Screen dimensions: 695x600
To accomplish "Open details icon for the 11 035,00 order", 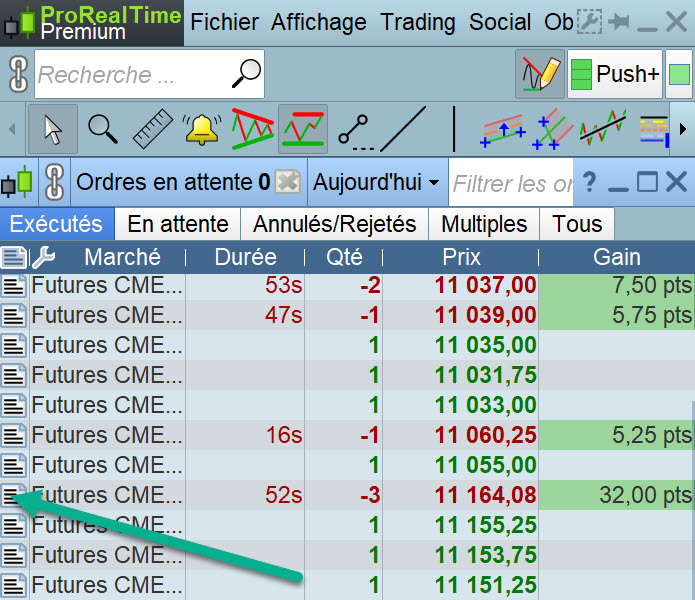I will pyautogui.click(x=14, y=346).
